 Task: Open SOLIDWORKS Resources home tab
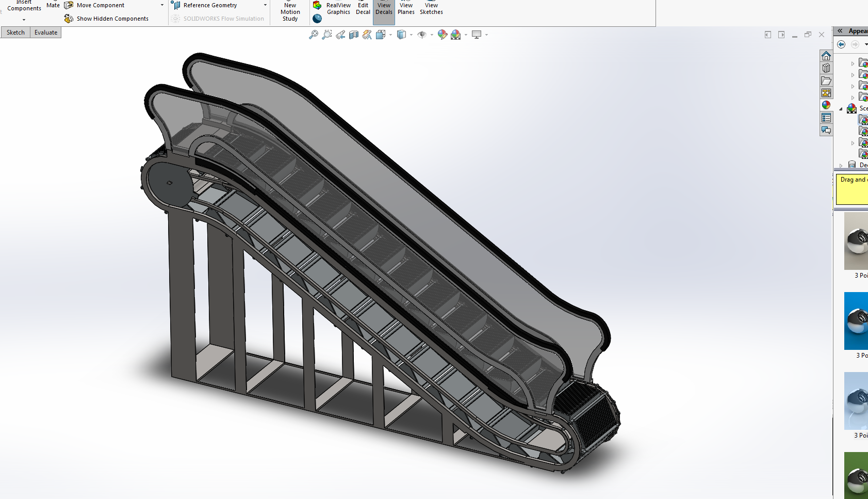[x=826, y=56]
